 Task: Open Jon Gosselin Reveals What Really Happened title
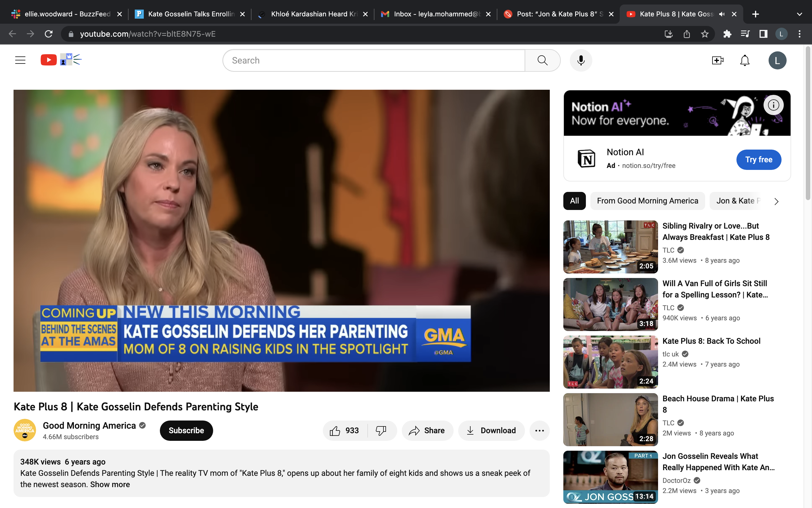(718, 462)
